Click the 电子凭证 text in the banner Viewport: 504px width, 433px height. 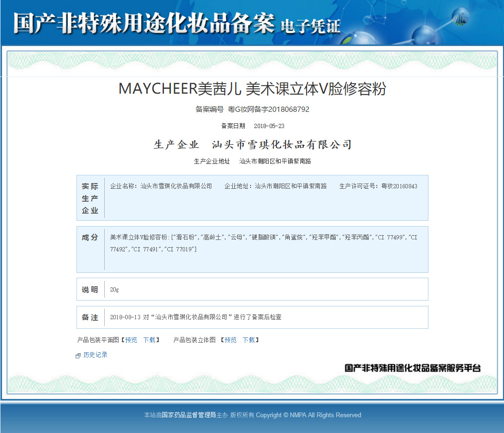[x=310, y=26]
